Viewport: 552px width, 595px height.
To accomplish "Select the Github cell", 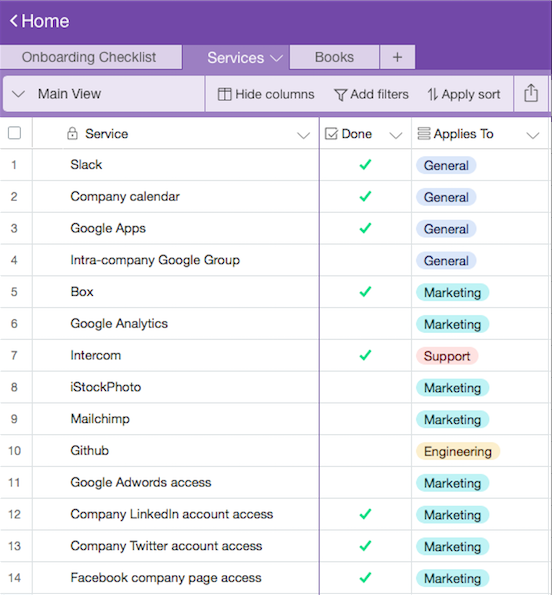I will (x=176, y=450).
